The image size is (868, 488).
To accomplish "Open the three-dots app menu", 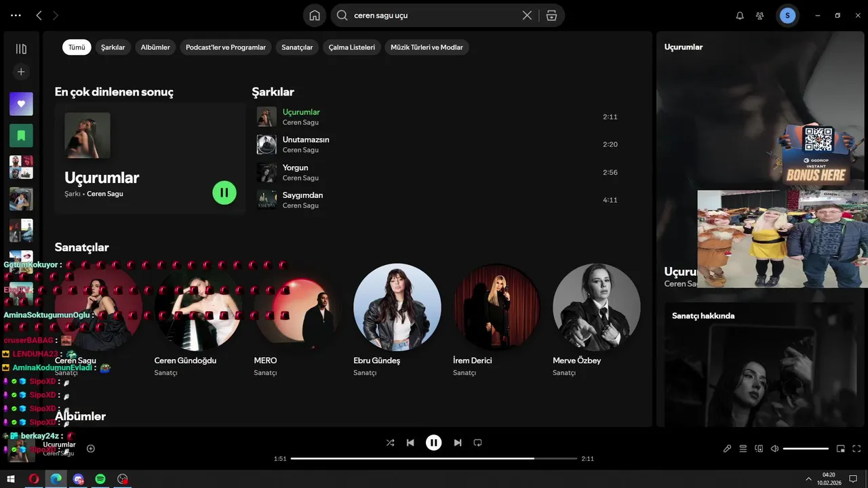I will click(16, 16).
